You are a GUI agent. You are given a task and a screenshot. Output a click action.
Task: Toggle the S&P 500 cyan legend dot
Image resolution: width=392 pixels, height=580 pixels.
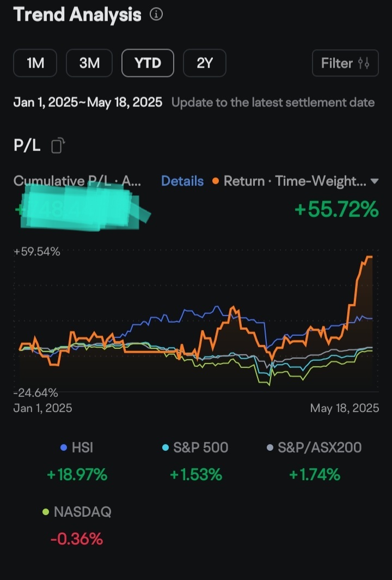coord(166,448)
